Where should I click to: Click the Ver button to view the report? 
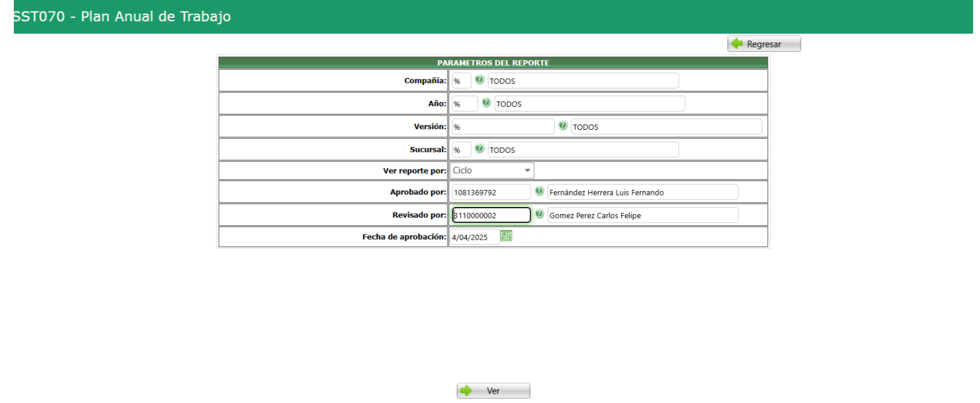[x=493, y=391]
